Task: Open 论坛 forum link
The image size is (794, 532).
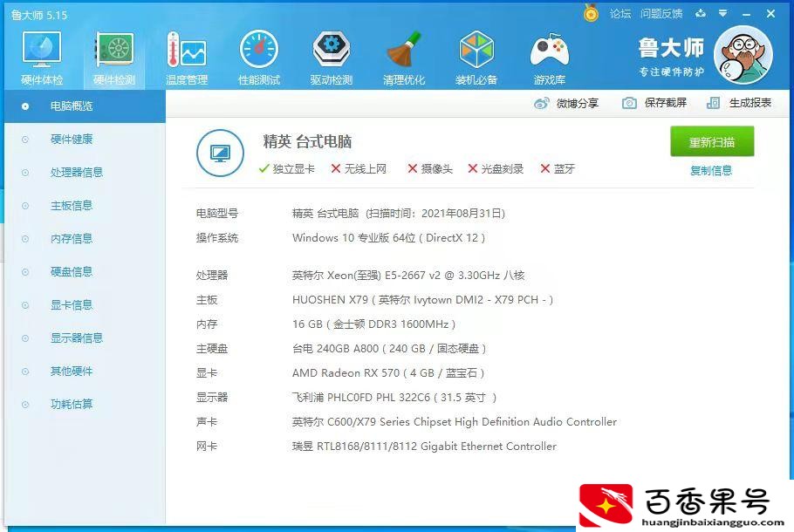Action: (x=620, y=14)
